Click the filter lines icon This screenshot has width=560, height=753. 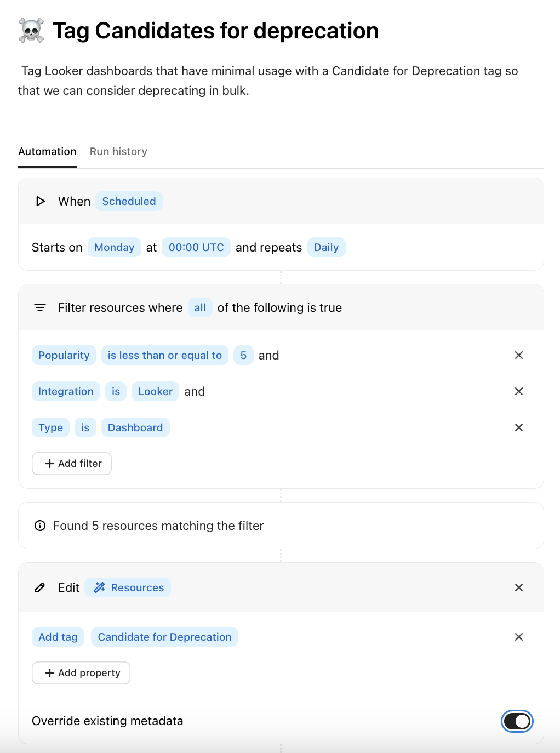[40, 307]
